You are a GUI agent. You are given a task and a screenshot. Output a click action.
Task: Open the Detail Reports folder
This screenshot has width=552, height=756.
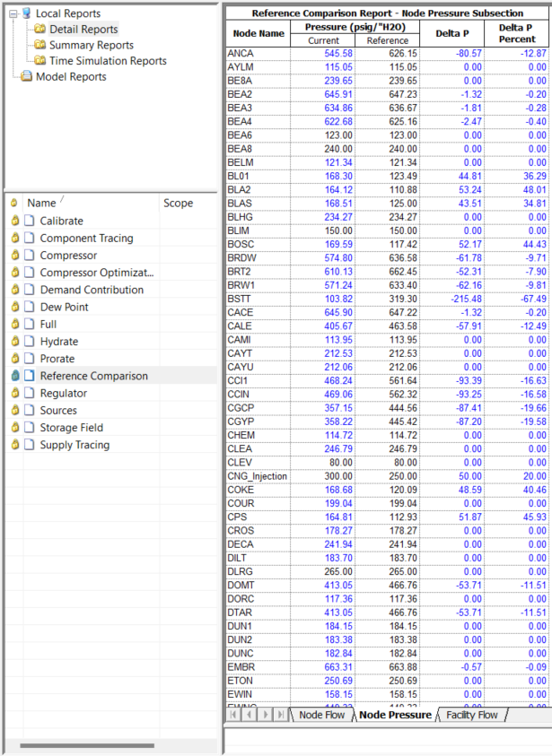pos(83,30)
